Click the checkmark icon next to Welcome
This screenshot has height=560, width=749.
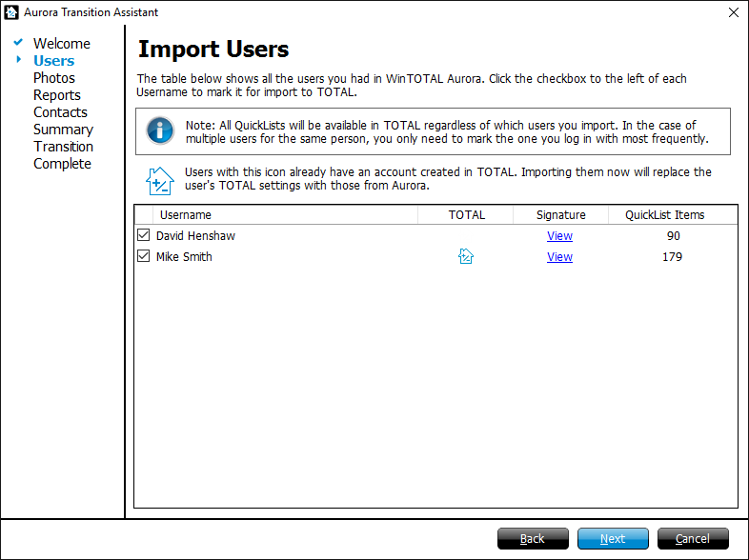tap(18, 43)
